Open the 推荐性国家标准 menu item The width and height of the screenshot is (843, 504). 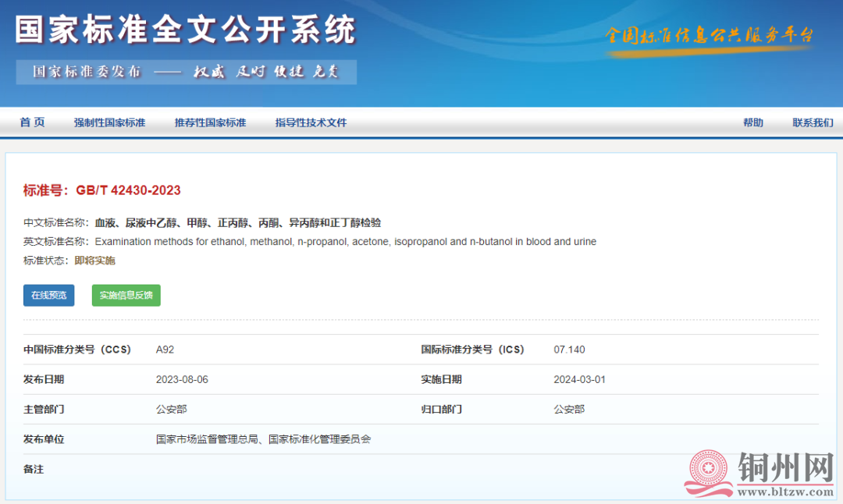point(210,122)
